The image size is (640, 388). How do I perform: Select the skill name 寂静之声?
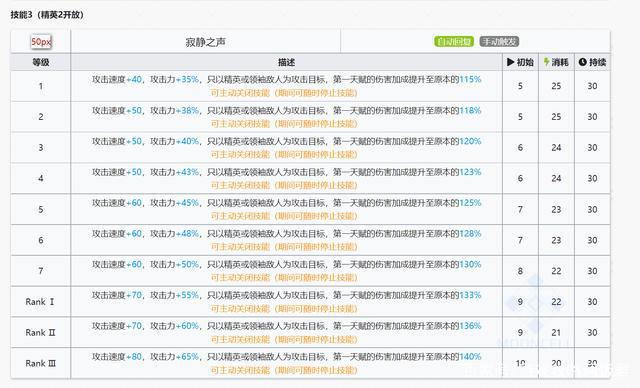pyautogui.click(x=205, y=42)
